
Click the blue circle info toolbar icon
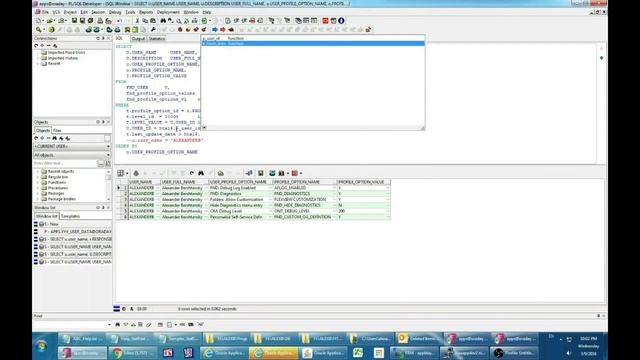pos(341,20)
